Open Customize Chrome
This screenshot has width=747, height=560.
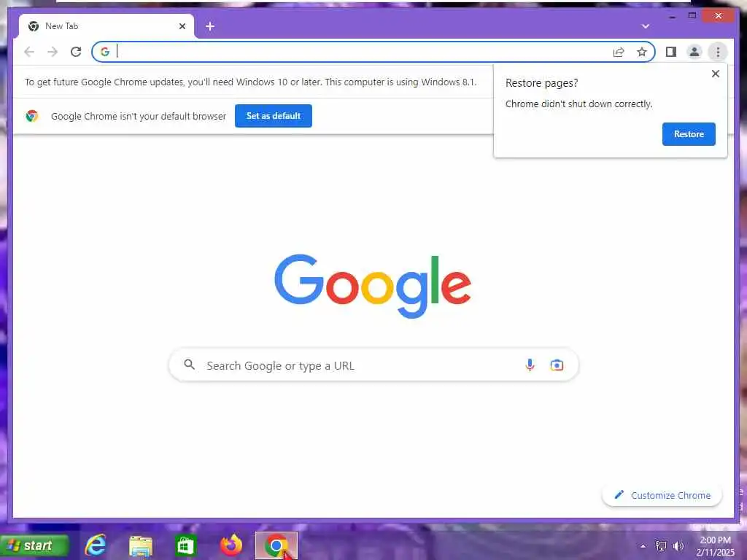662,495
